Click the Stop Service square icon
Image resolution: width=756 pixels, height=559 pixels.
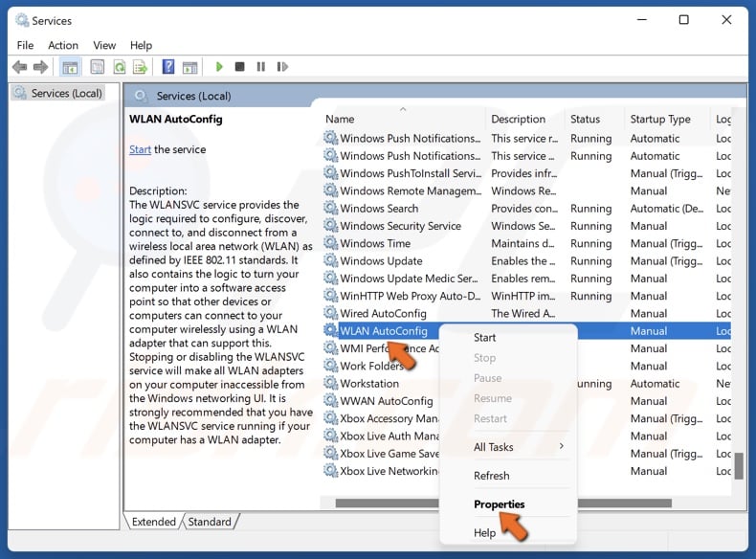tap(239, 67)
